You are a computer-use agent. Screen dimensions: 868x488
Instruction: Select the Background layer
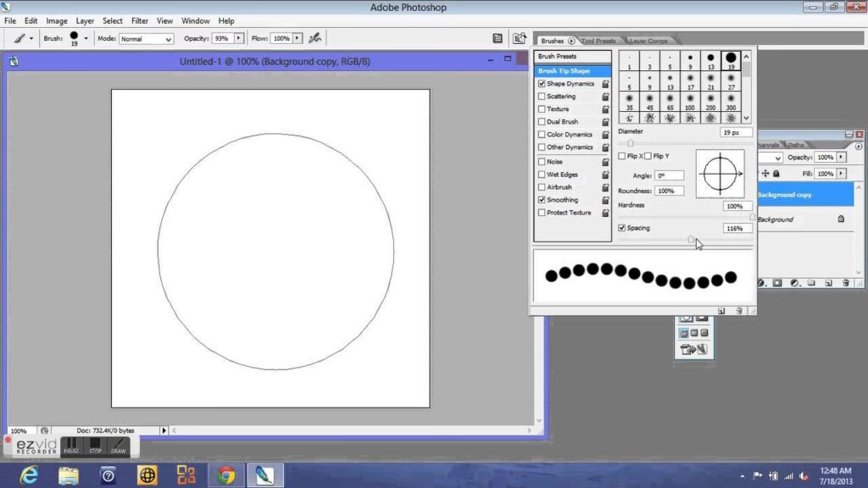776,219
